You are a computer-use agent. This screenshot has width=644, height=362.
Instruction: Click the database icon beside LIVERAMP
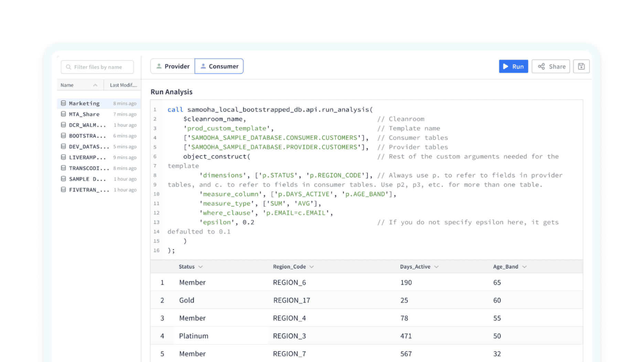pyautogui.click(x=63, y=157)
